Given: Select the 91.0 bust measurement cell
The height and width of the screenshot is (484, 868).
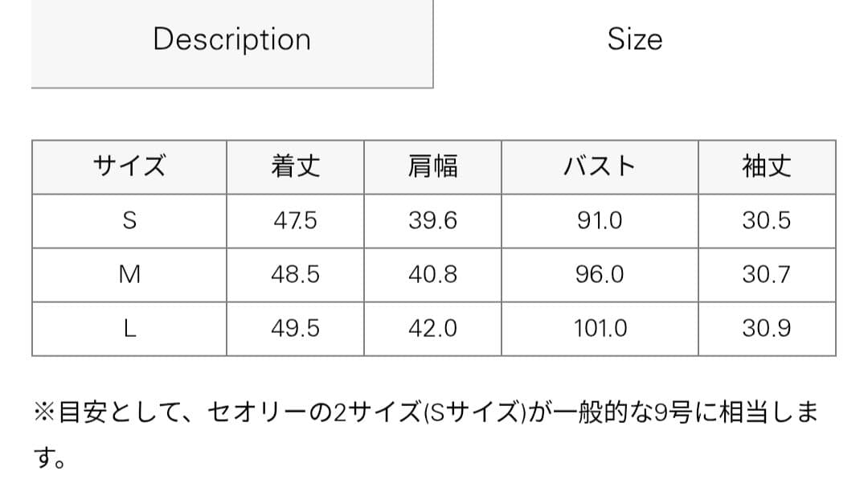Looking at the screenshot, I should point(599,220).
